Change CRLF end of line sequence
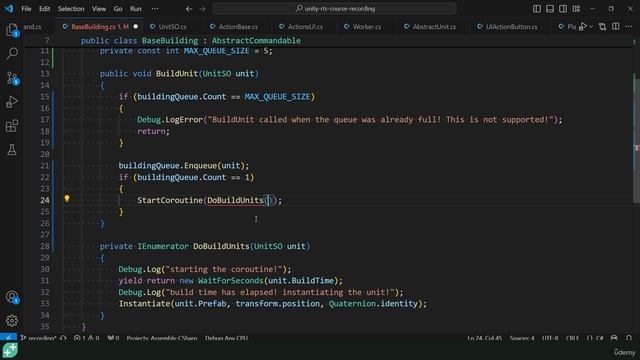Image resolution: width=640 pixels, height=360 pixels. (x=572, y=338)
